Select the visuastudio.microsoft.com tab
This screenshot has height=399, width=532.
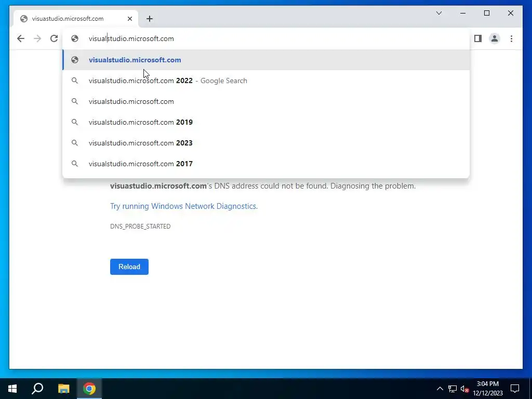tap(76, 19)
